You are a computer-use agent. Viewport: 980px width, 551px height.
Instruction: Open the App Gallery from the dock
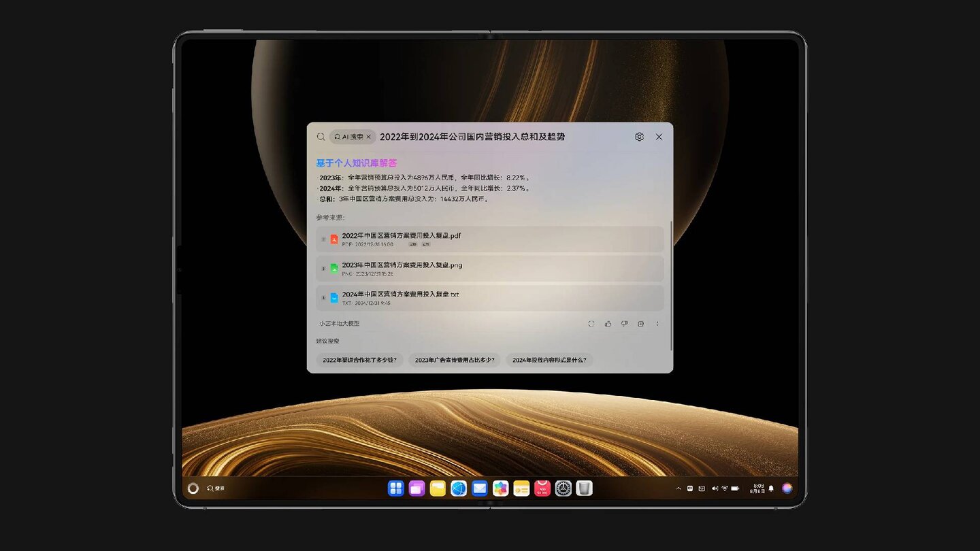tap(541, 488)
